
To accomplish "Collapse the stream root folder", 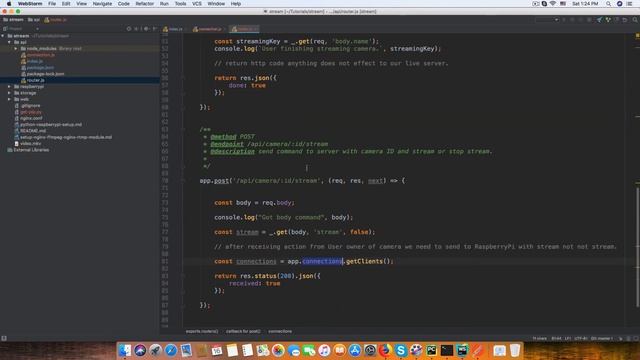I will [x=3, y=36].
